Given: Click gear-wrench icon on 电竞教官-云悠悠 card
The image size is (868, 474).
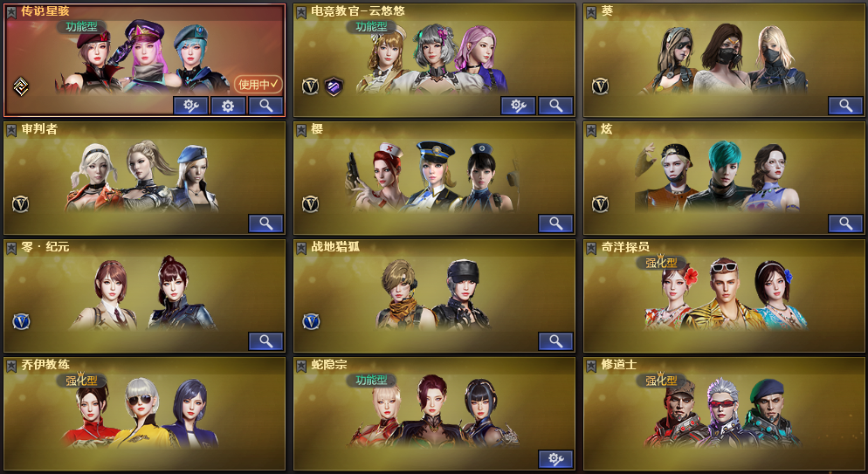Looking at the screenshot, I should [x=518, y=106].
